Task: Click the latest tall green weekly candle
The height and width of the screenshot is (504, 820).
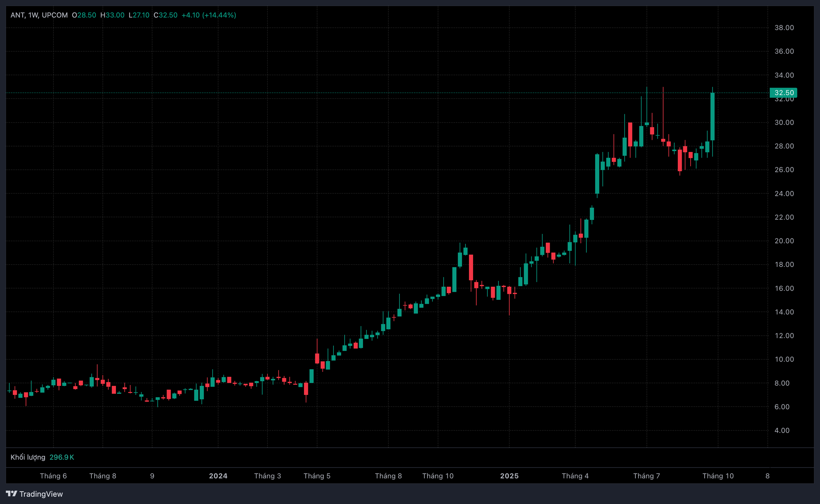Action: coord(713,117)
